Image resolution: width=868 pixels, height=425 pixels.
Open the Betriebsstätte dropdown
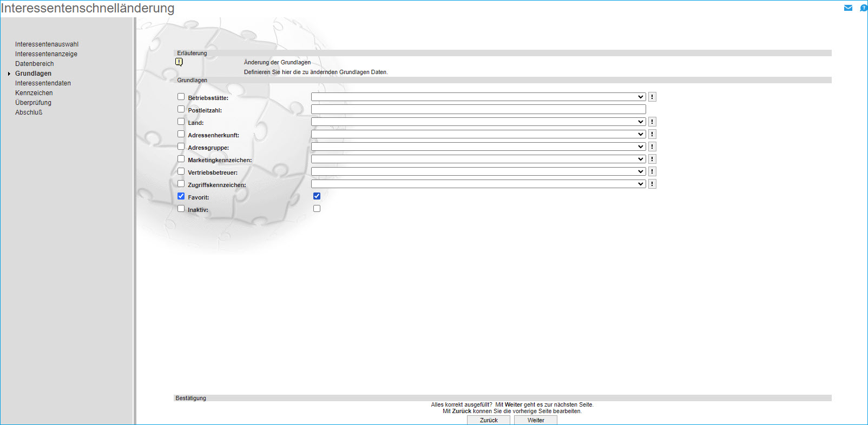pos(478,97)
